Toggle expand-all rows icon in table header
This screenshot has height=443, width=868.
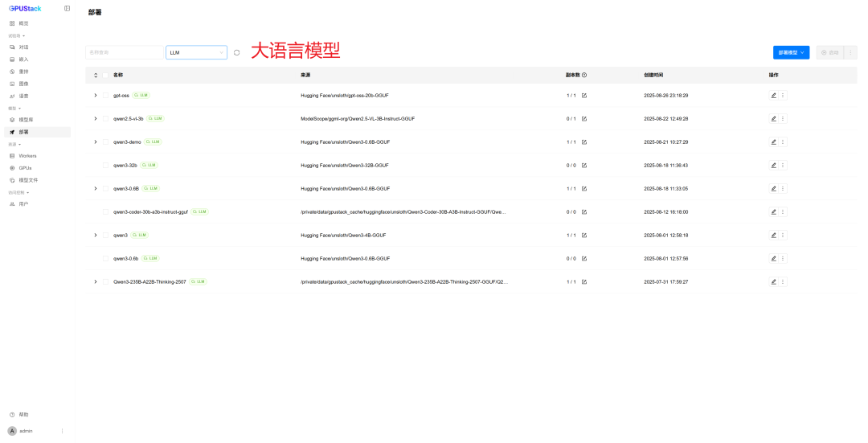(95, 75)
